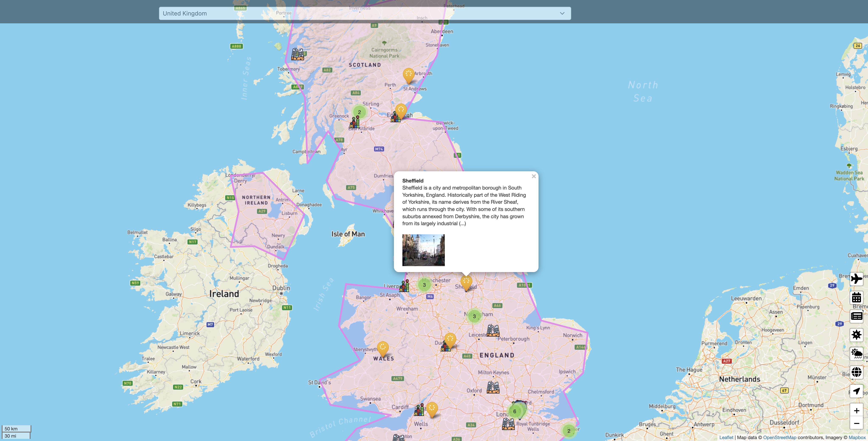This screenshot has width=868, height=441.
Task: Open the newspaper news button
Action: coord(856,316)
